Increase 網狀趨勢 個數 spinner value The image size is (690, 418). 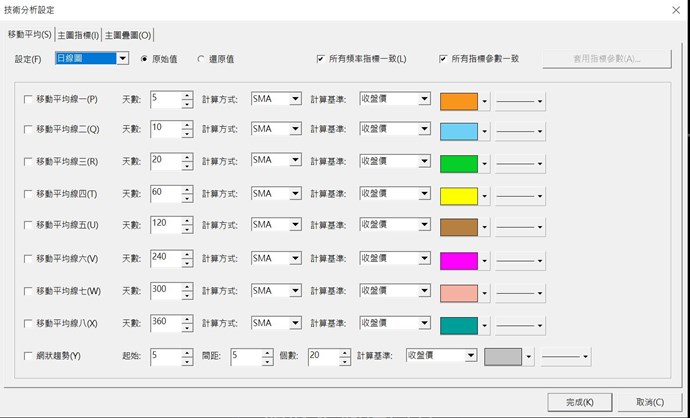[x=344, y=351]
